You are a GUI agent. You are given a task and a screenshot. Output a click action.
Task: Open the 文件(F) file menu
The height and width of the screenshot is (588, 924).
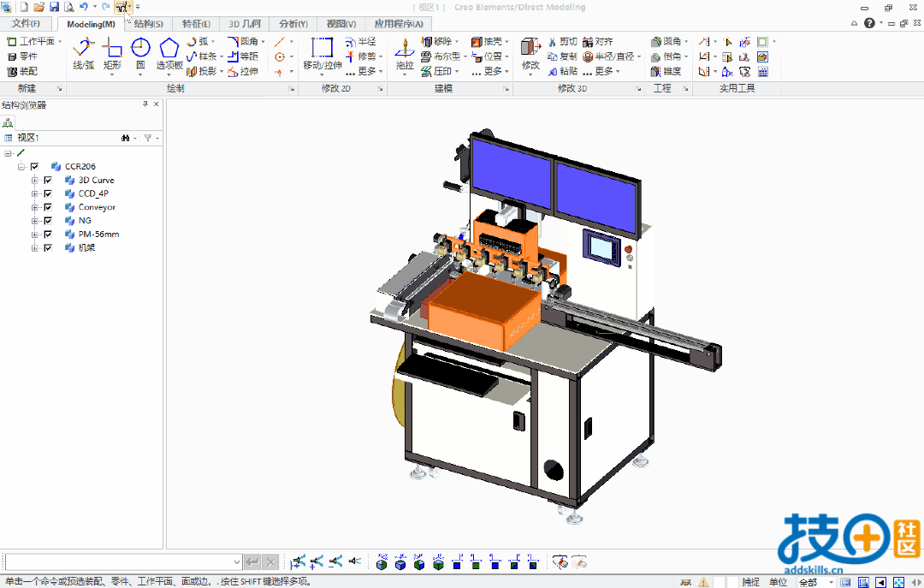(x=26, y=24)
